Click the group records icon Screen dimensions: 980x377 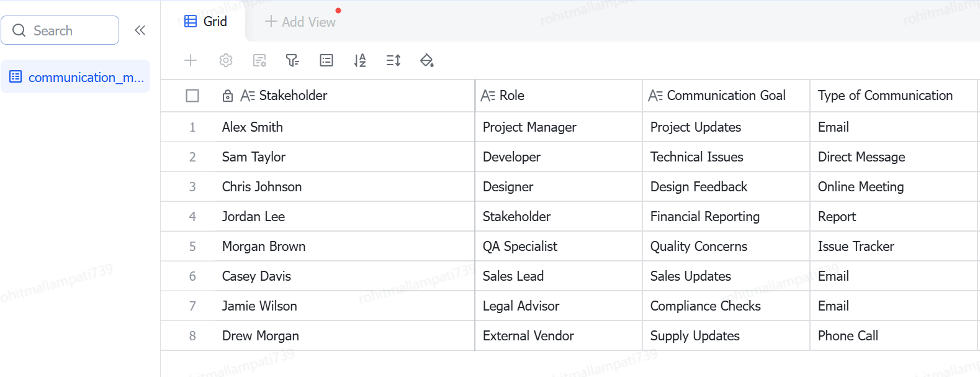click(326, 60)
